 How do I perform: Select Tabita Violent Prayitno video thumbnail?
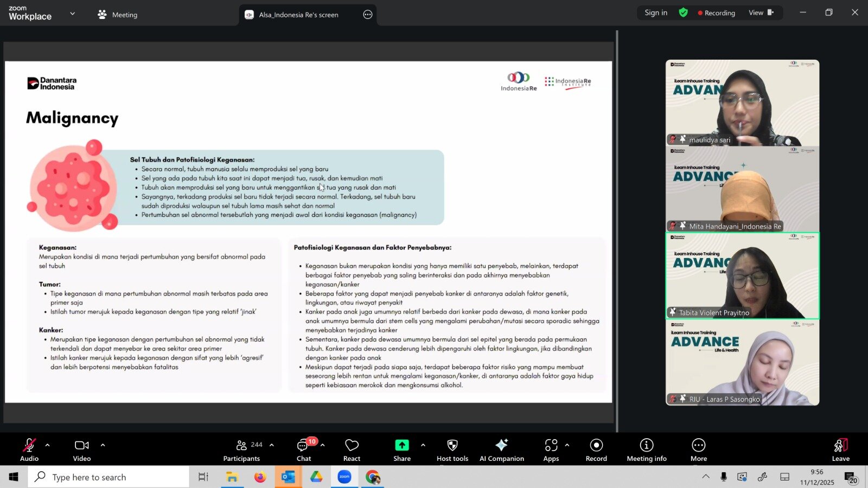742,275
